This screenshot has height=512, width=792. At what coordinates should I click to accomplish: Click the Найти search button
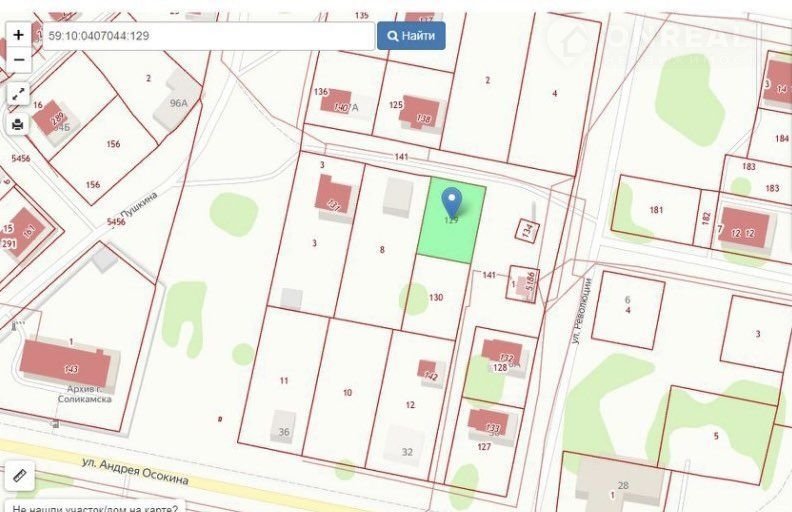pos(411,36)
